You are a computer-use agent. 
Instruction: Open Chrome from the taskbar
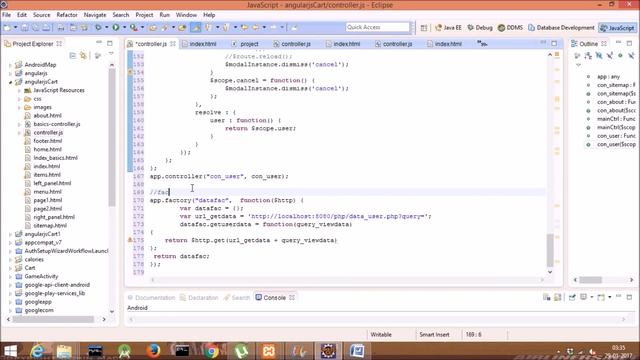(211, 351)
